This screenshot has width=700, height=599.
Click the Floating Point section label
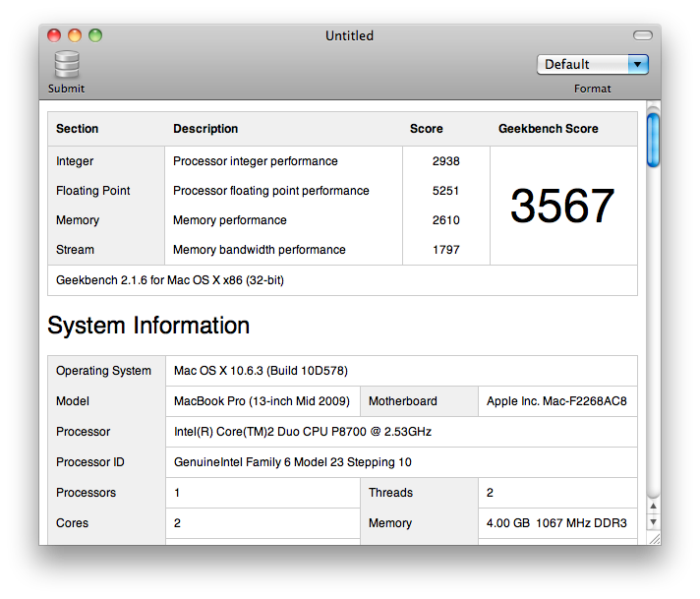[x=92, y=191]
